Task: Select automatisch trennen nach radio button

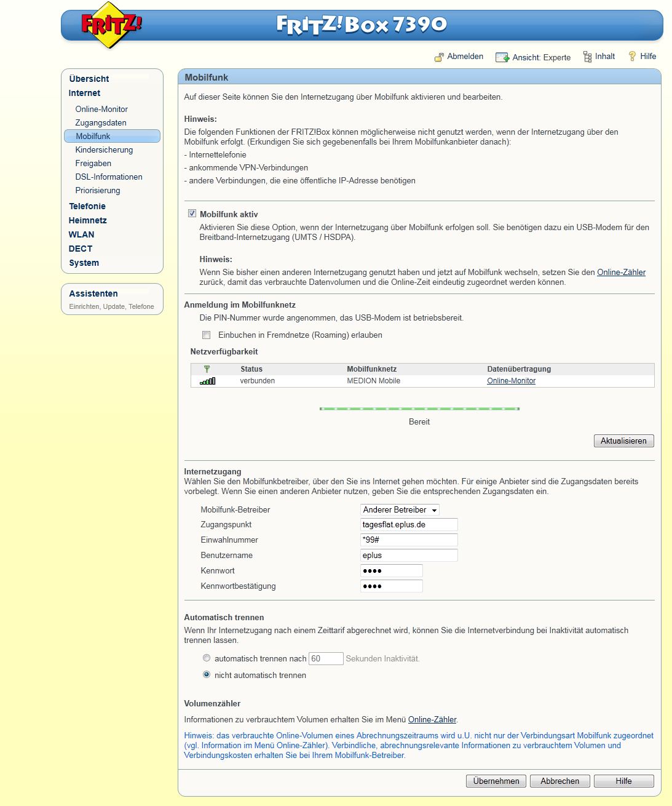Action: coord(207,658)
